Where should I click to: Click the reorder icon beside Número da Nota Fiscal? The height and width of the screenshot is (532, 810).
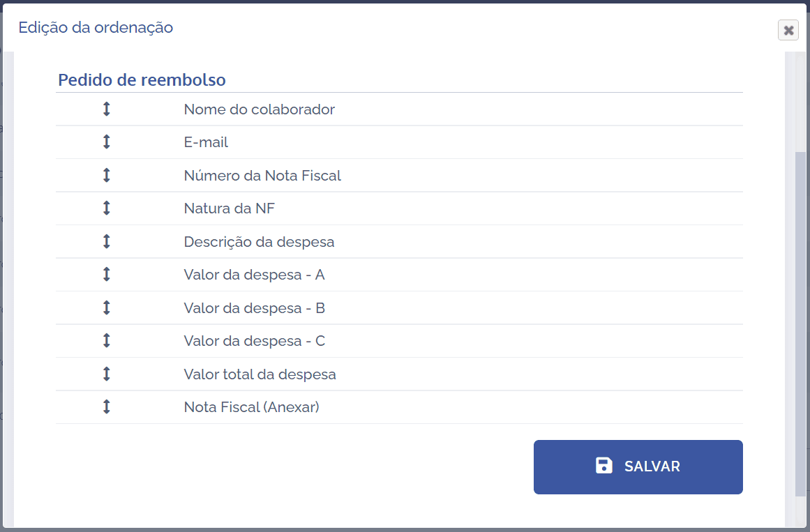click(106, 175)
